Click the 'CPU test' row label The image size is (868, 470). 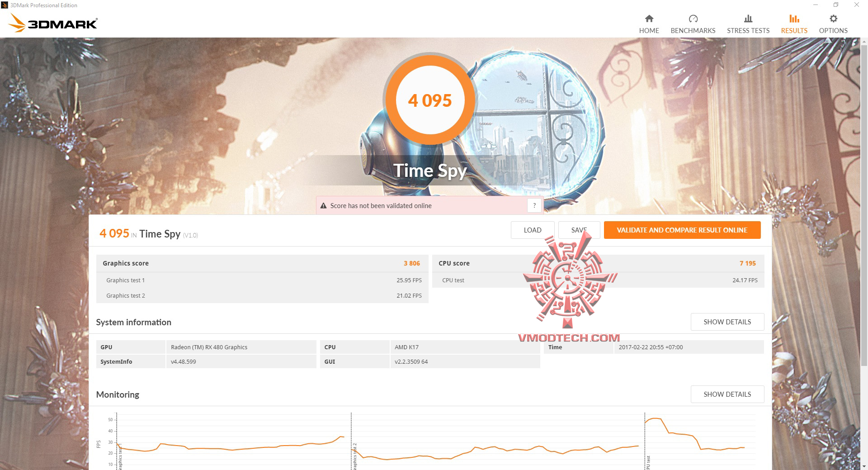coord(453,280)
